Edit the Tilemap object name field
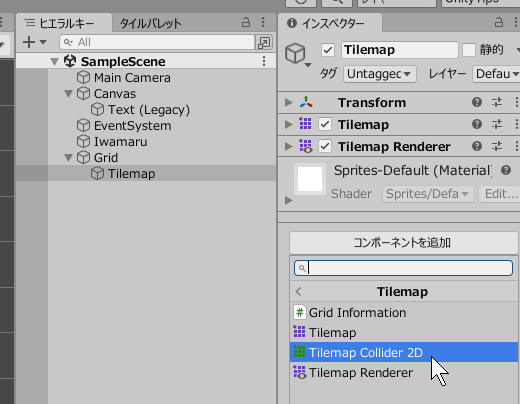 click(400, 50)
